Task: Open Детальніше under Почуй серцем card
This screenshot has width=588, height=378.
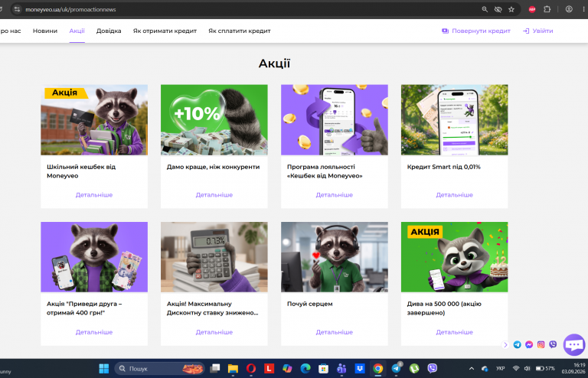Action: pyautogui.click(x=334, y=332)
